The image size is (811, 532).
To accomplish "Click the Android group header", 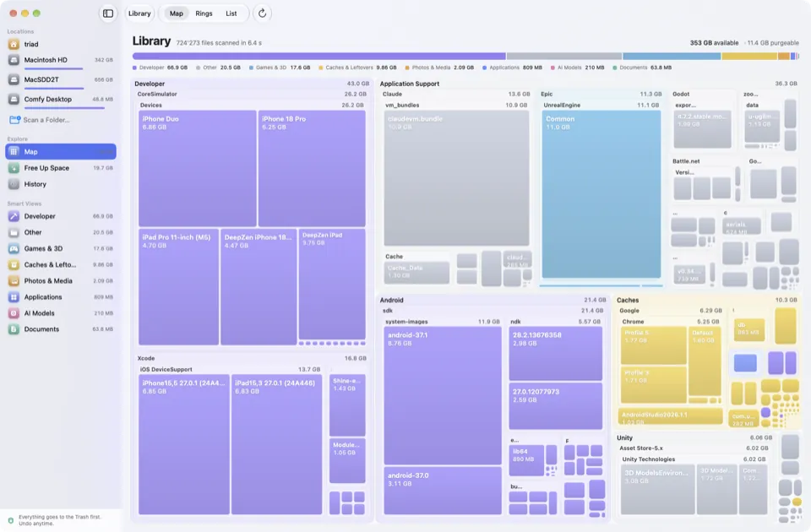I will pyautogui.click(x=493, y=300).
